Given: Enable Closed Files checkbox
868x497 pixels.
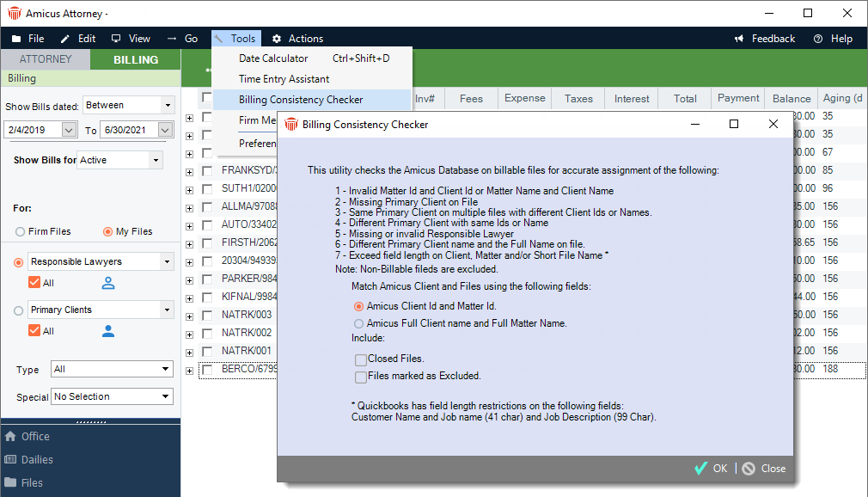Looking at the screenshot, I should pyautogui.click(x=361, y=360).
